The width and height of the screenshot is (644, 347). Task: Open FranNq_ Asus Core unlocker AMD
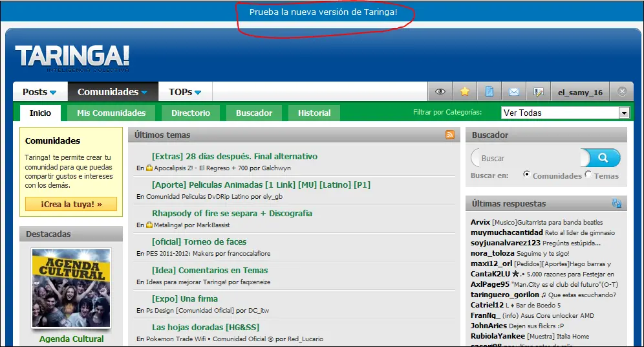[532, 315]
